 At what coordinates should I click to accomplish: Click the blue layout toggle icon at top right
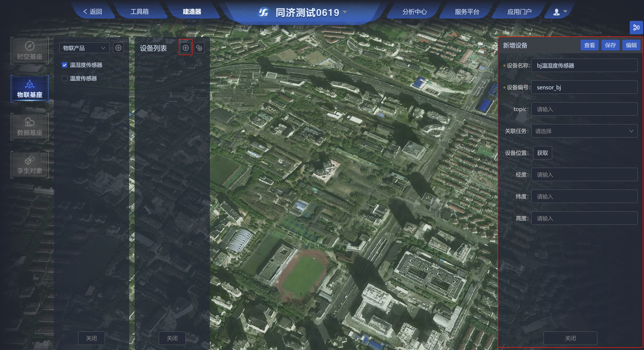coord(636,28)
